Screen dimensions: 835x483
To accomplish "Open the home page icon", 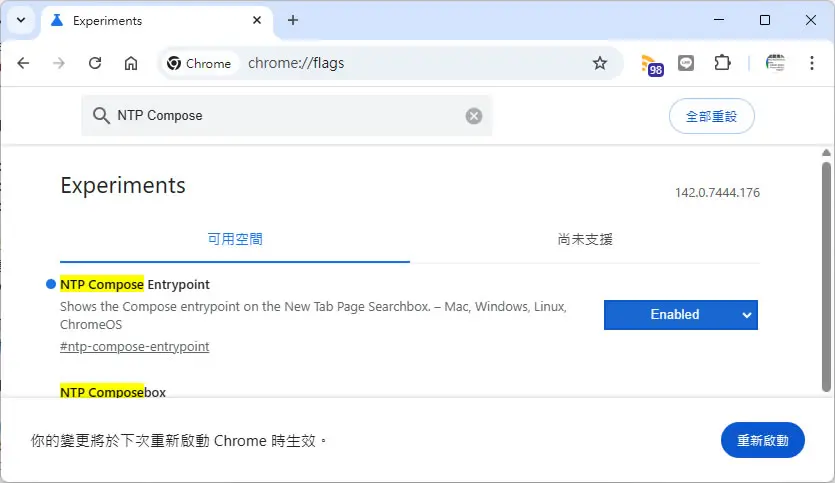I will pyautogui.click(x=130, y=63).
